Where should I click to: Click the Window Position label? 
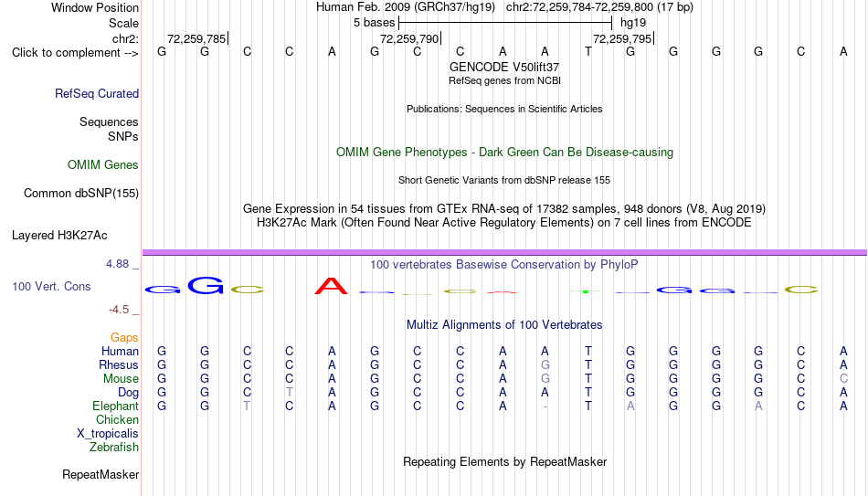pyautogui.click(x=95, y=7)
